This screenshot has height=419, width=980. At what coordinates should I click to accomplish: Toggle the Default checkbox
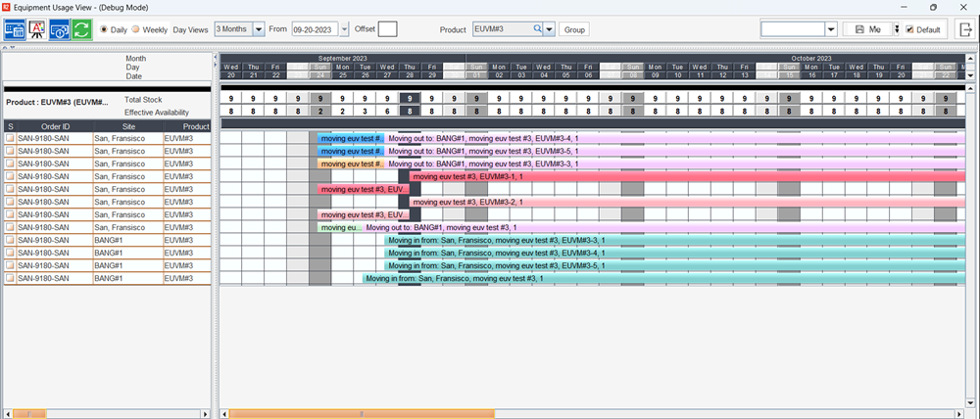909,29
